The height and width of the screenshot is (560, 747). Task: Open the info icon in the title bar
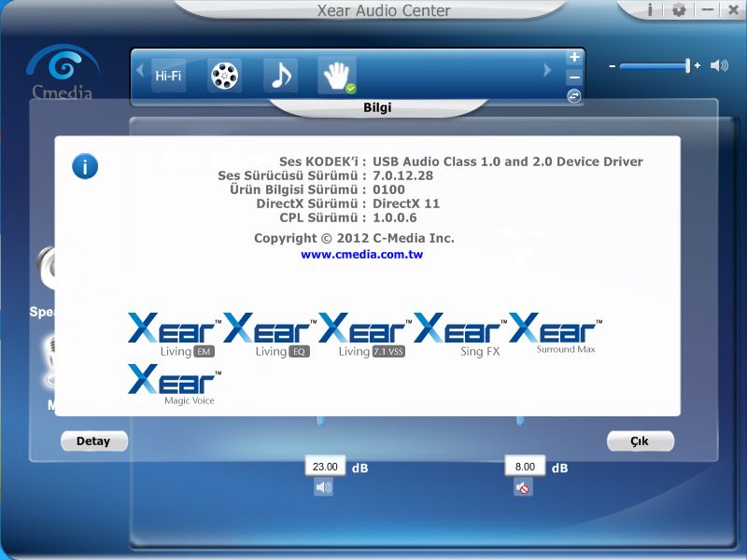(650, 10)
